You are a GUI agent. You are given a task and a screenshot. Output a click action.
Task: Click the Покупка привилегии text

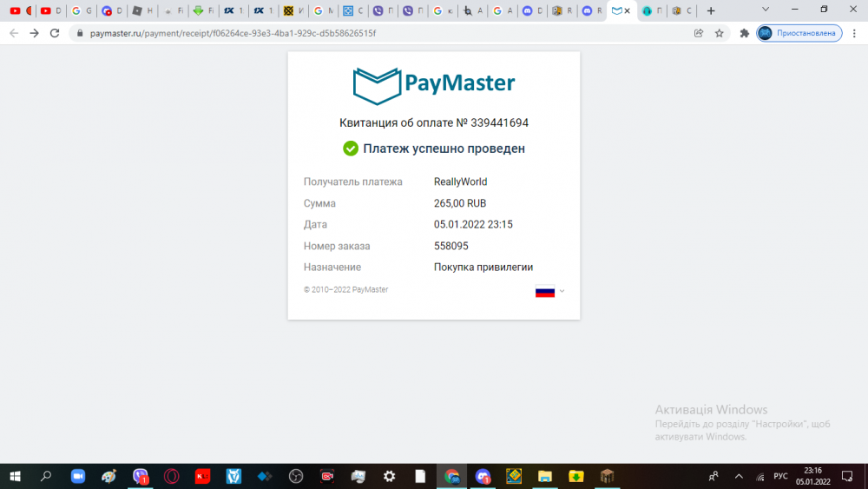[x=483, y=267]
